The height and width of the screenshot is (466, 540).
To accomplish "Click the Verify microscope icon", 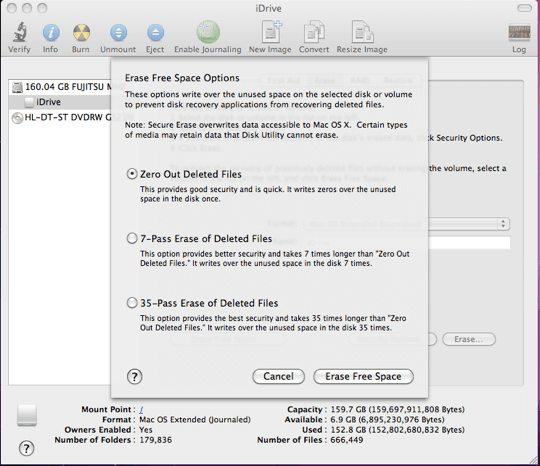I will point(20,32).
